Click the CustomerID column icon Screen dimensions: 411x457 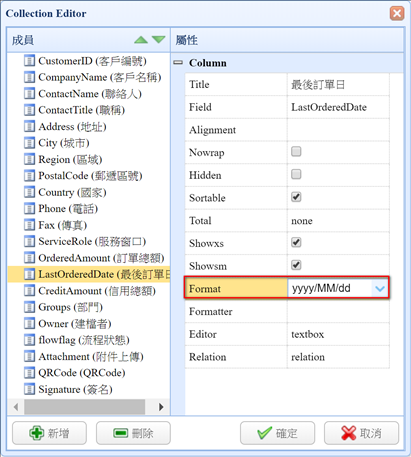[29, 61]
